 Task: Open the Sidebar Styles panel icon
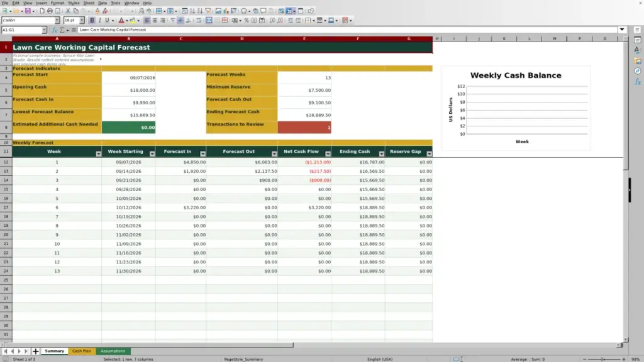coord(638,50)
